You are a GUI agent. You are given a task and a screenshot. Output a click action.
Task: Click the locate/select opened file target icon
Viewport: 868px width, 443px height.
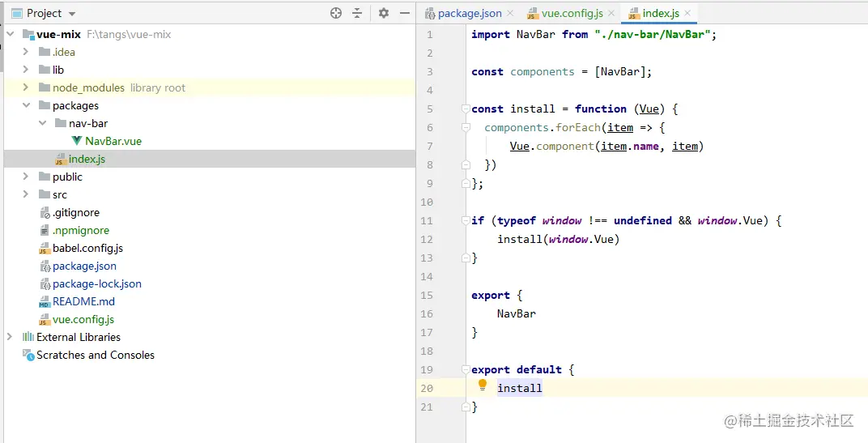[x=335, y=13]
